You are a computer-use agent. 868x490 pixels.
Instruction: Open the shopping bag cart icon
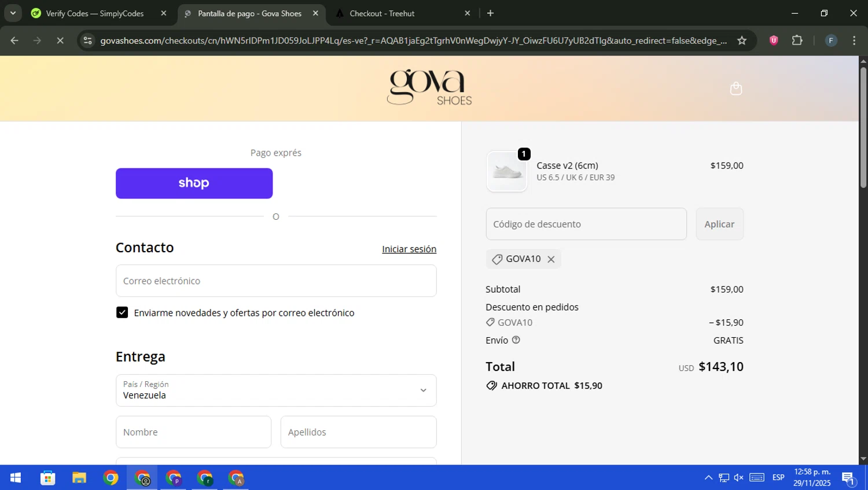(735, 89)
